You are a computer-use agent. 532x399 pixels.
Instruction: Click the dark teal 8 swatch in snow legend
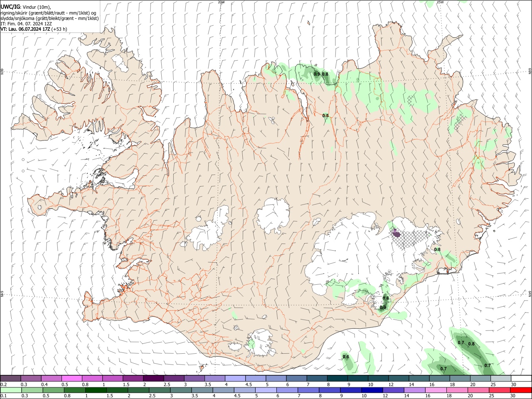337,378
